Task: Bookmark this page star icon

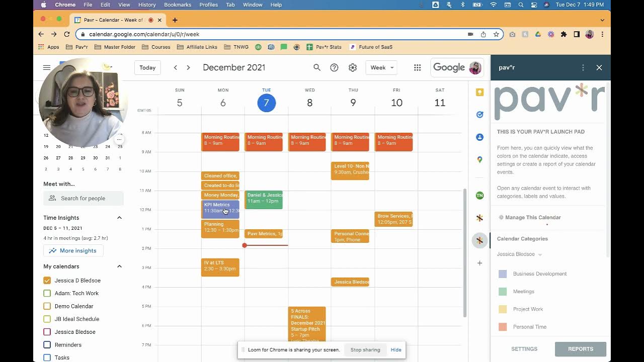Action: (496, 34)
